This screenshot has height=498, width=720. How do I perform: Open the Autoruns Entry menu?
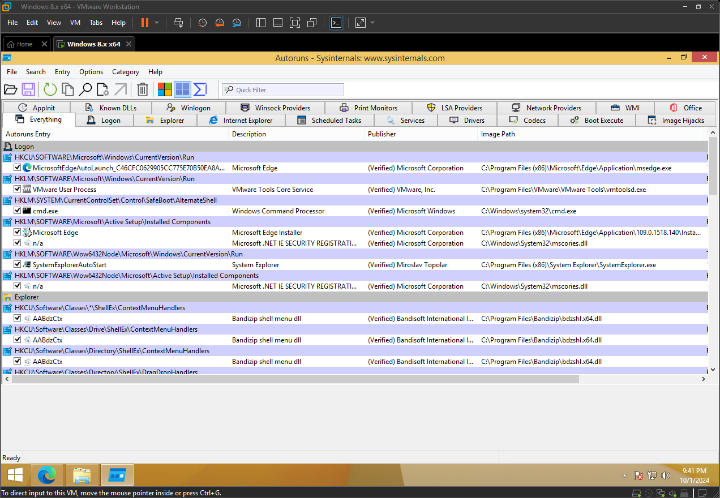(62, 72)
